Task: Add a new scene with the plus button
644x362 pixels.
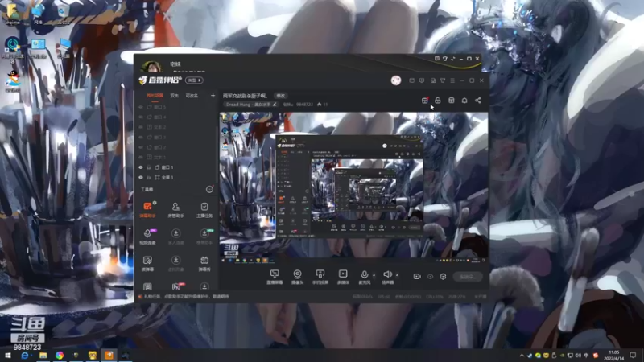Action: 213,96
